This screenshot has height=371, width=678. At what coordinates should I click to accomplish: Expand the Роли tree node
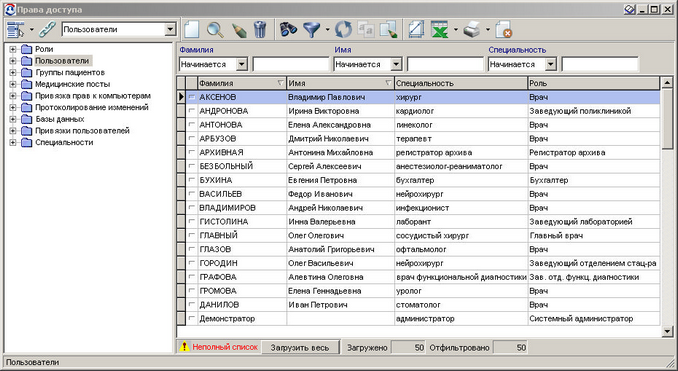point(13,49)
